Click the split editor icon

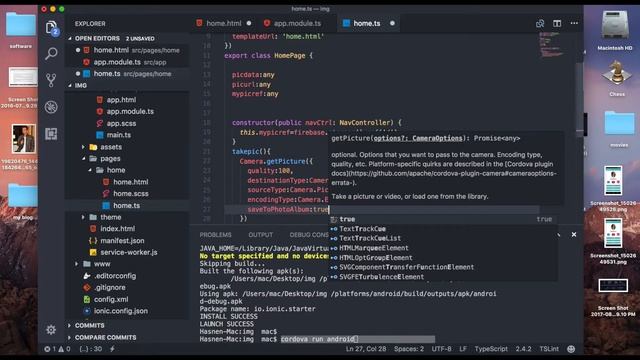click(x=557, y=23)
